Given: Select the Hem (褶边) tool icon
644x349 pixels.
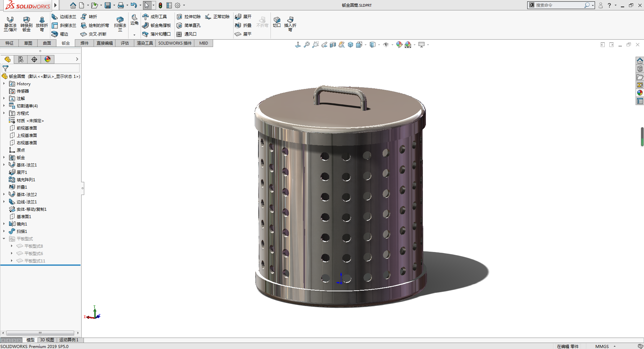Looking at the screenshot, I should click(55, 34).
